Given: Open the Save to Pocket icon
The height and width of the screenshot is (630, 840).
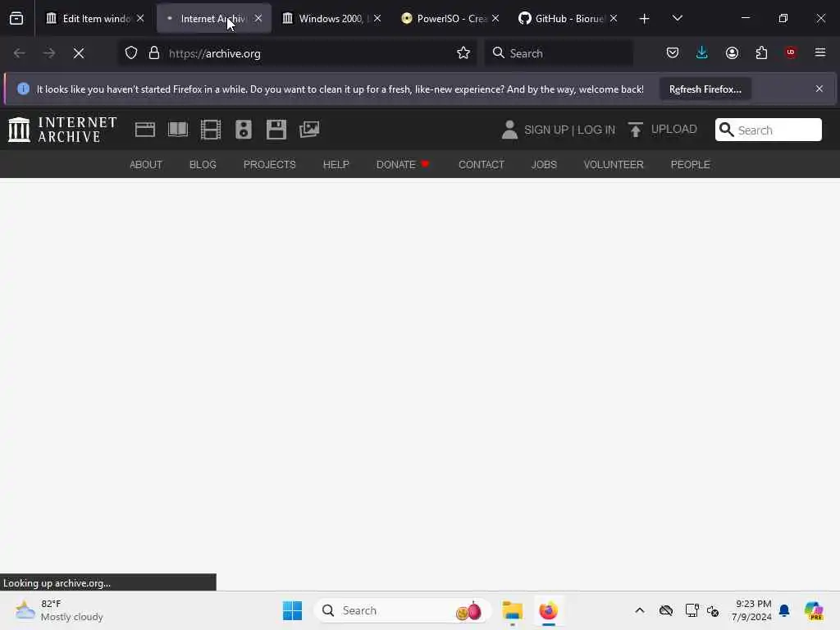Looking at the screenshot, I should click(x=673, y=52).
